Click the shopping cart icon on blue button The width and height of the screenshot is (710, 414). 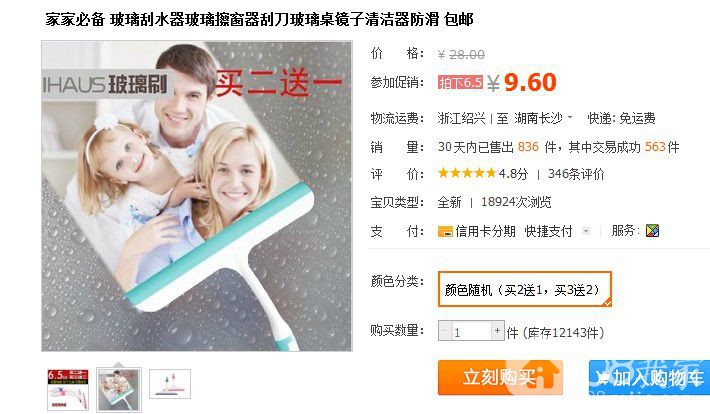pyautogui.click(x=602, y=378)
